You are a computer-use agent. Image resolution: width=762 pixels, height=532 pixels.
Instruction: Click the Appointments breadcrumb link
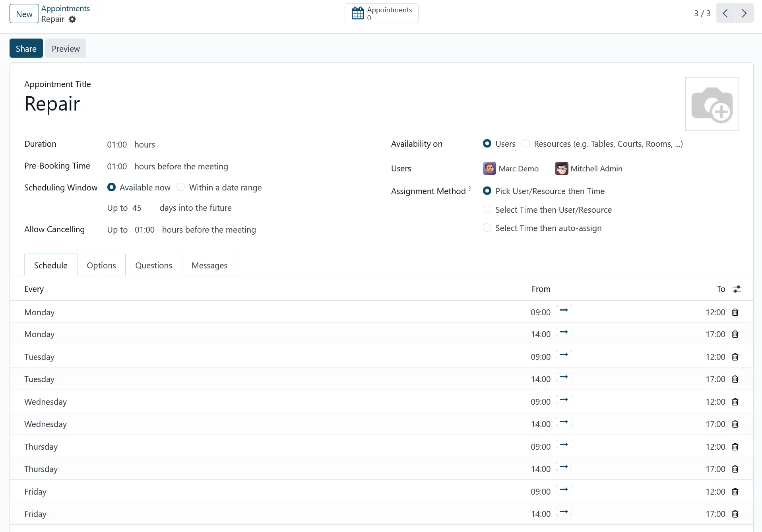pos(66,8)
